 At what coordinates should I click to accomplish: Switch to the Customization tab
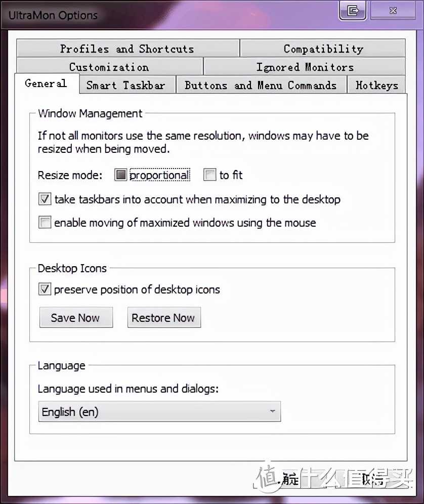click(109, 67)
